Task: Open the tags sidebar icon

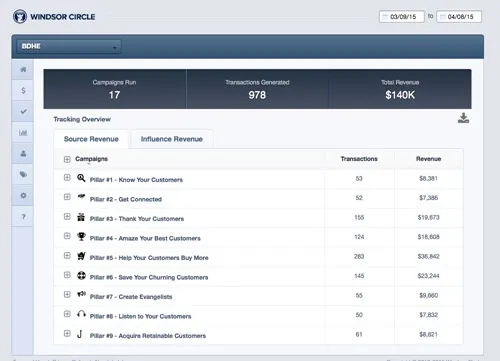Action: [x=23, y=174]
